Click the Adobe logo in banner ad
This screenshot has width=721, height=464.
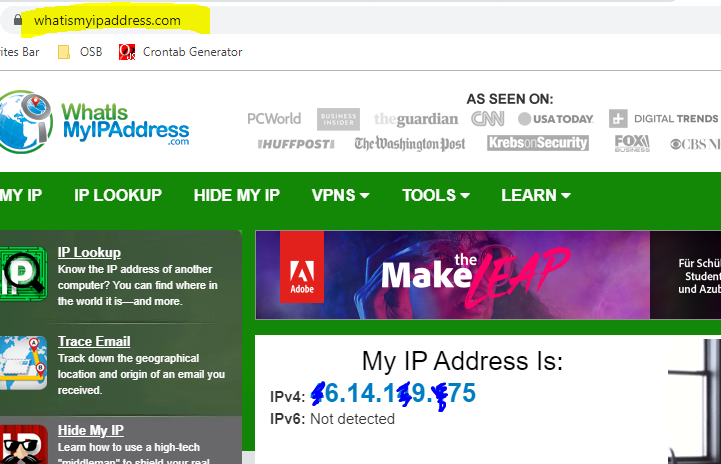point(302,267)
